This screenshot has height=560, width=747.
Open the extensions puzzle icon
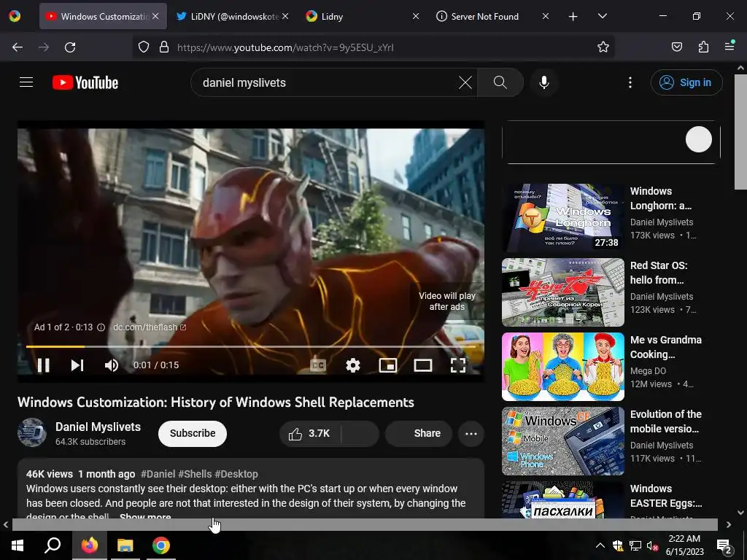(x=703, y=47)
